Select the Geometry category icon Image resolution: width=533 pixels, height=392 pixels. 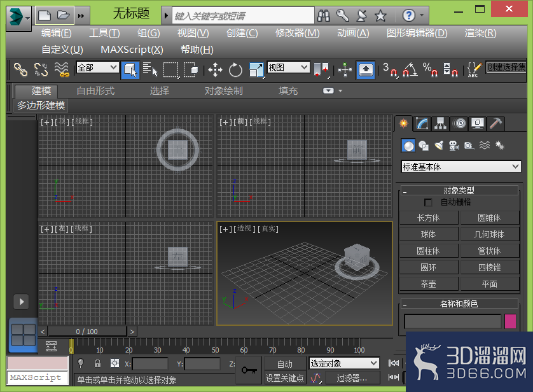(x=408, y=146)
